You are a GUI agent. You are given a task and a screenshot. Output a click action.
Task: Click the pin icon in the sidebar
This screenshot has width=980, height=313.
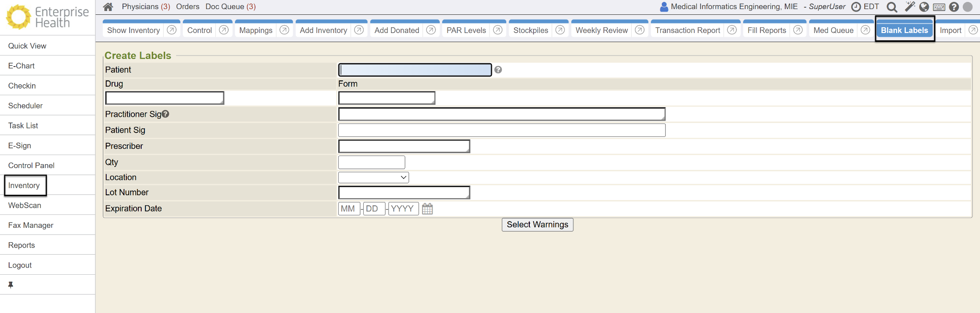tap(11, 285)
